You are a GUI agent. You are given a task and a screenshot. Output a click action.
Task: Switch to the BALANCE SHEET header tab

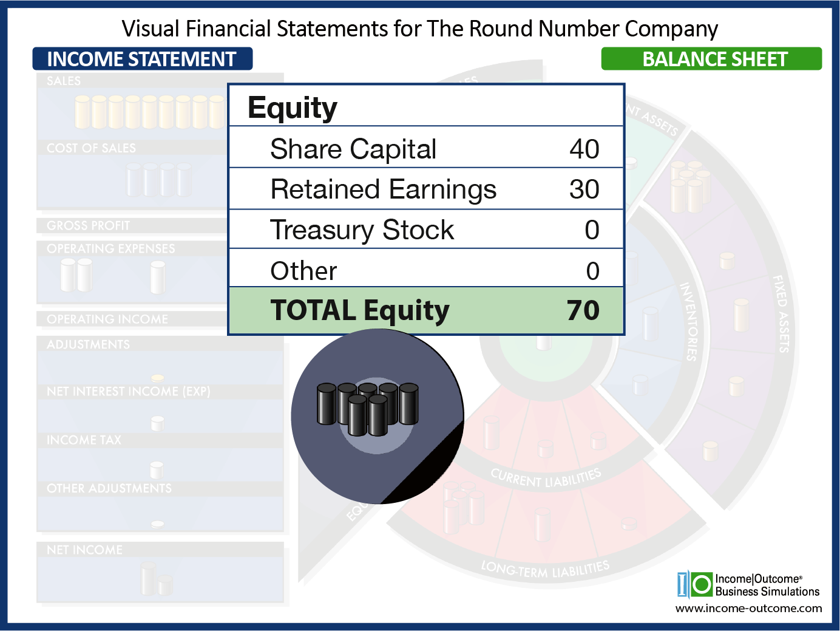point(711,59)
